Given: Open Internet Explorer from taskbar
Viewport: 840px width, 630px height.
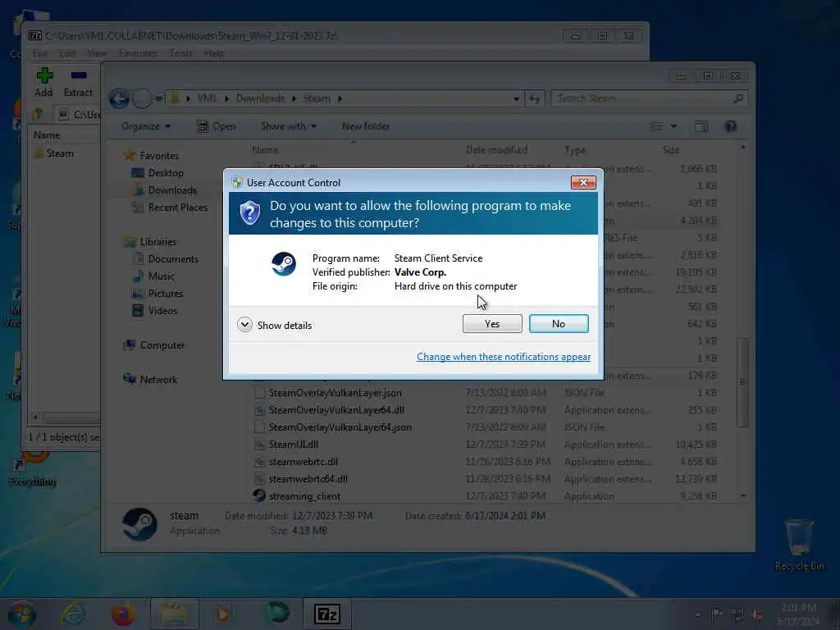Looking at the screenshot, I should click(73, 614).
